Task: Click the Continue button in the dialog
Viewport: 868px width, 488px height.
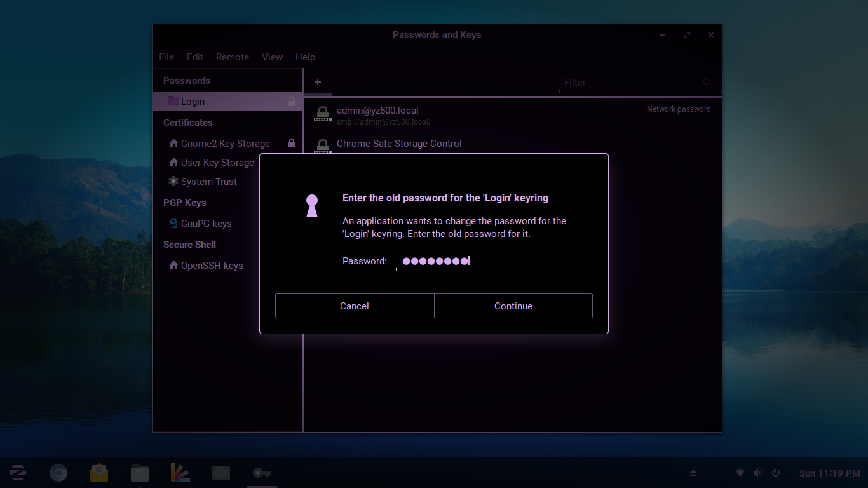Action: (x=513, y=306)
